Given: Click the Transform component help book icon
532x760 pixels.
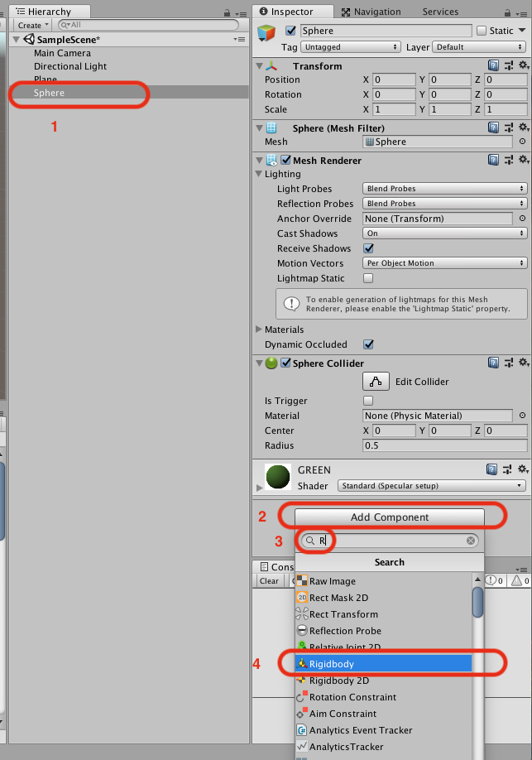Looking at the screenshot, I should coord(493,66).
